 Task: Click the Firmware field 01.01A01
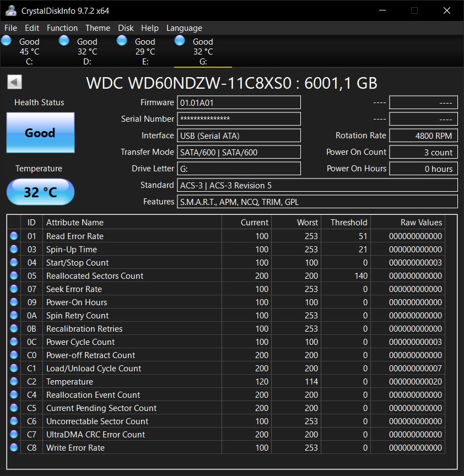239,102
